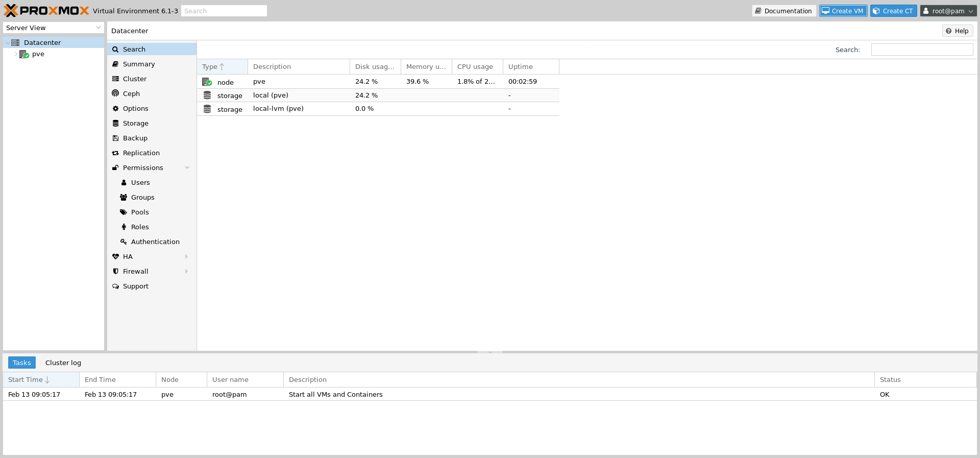Expand the HA submenu arrow
Screen dimensions: 980x458
187,257
